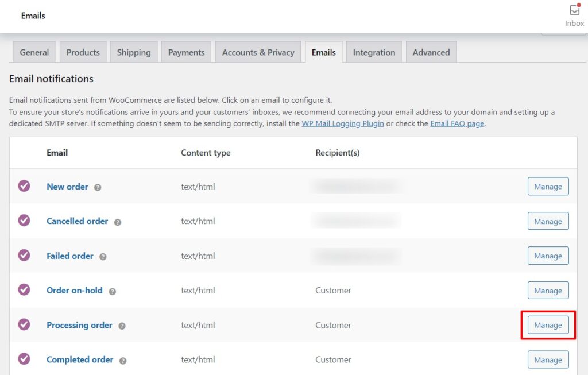Toggle the Cancelled order enabled status

pyautogui.click(x=24, y=221)
